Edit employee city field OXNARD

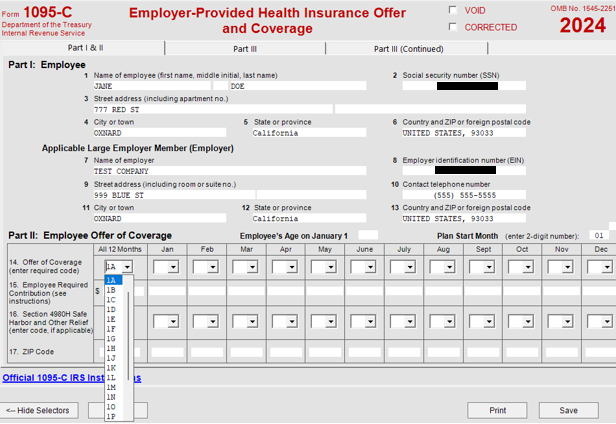[160, 133]
